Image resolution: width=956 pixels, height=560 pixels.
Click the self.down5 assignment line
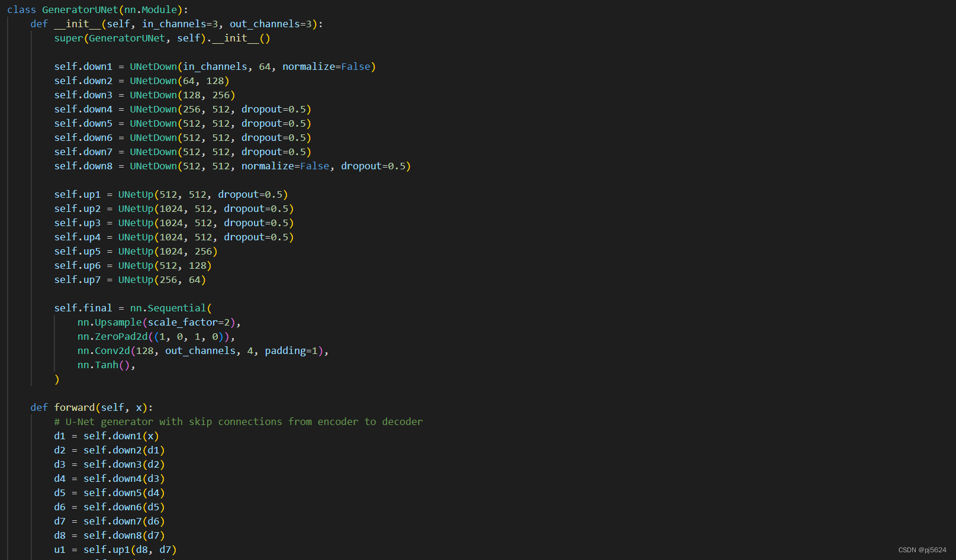pos(182,123)
